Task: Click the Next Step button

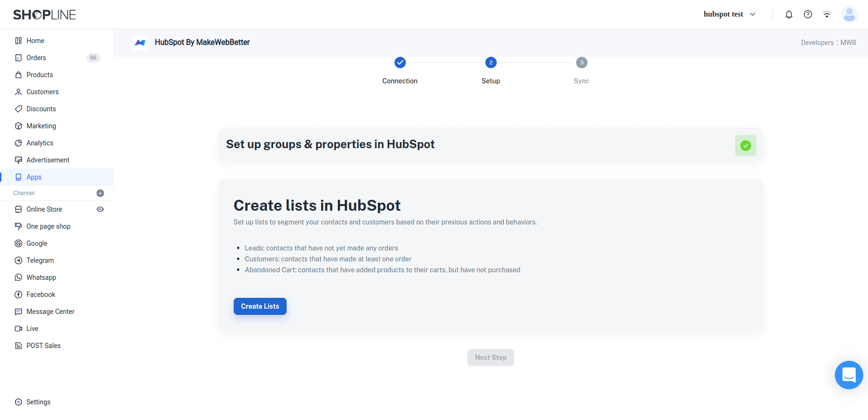Action: (x=491, y=357)
